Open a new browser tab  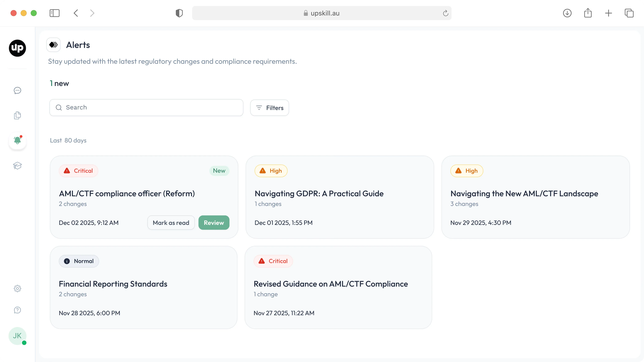[x=608, y=13]
